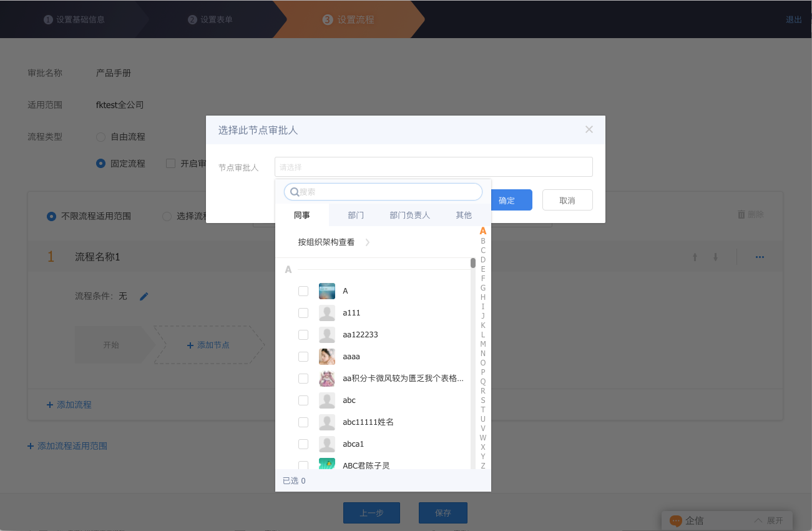Expand the 企信 panel via 展开
The width and height of the screenshot is (812, 531).
coord(768,520)
